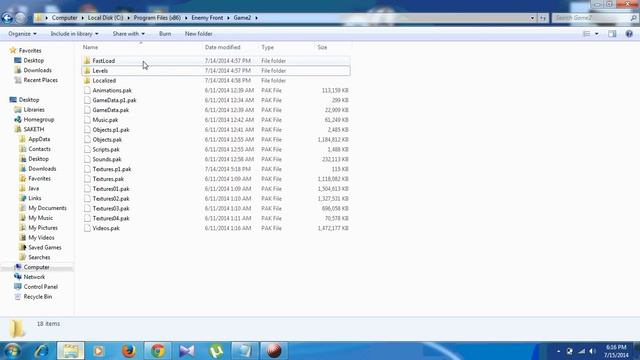This screenshot has height=360, width=640.
Task: Select the Textures03.pak file
Action: [x=216, y=208]
